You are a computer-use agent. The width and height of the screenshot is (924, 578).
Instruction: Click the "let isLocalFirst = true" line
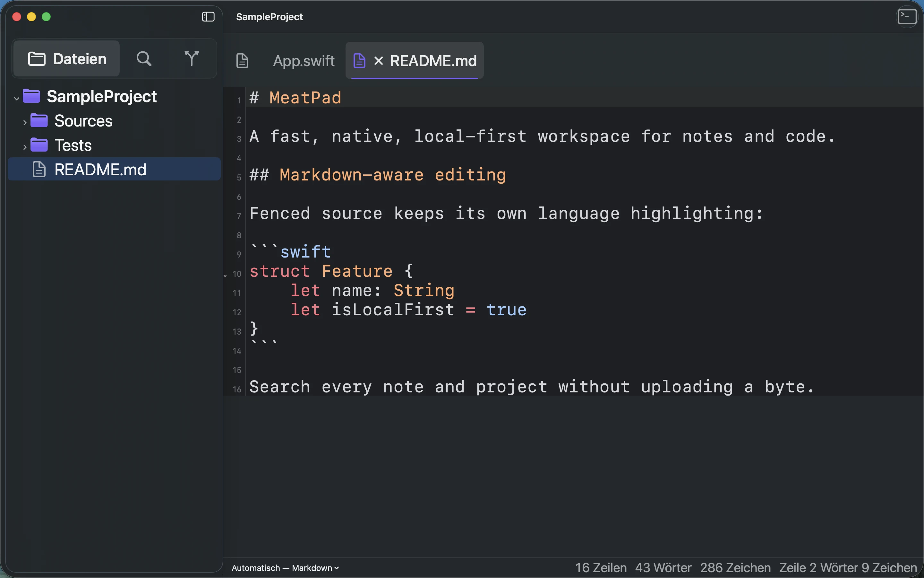[408, 310]
